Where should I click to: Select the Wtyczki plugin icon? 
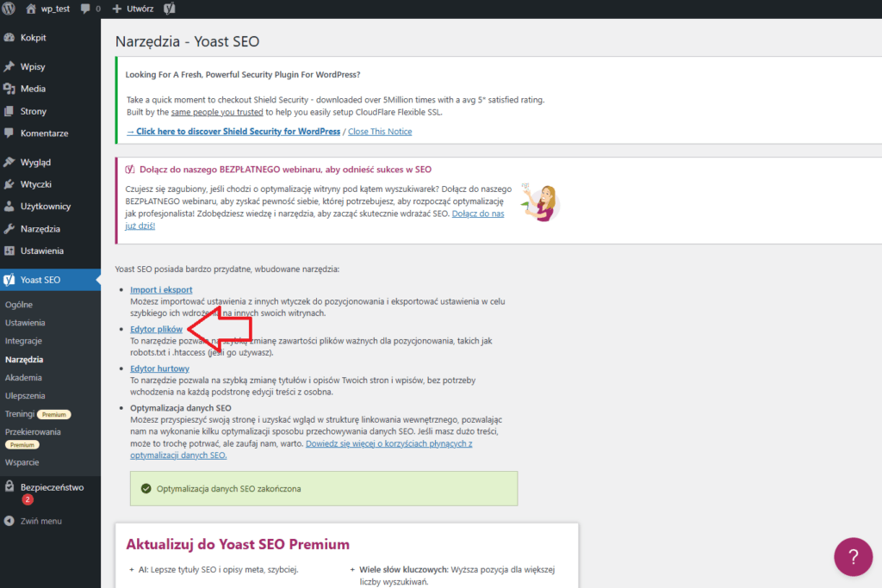pos(9,184)
